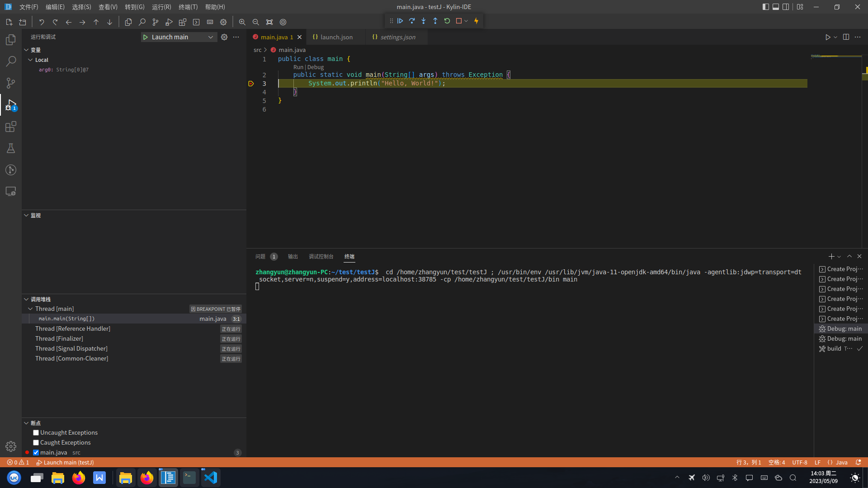This screenshot has width=868, height=488.
Task: Switch to the 输出 (Output) tab
Action: coord(292,256)
